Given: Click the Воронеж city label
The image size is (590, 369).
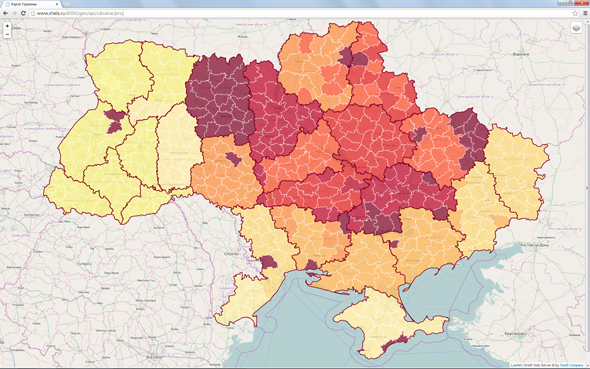Looking at the screenshot, I should (521, 54).
